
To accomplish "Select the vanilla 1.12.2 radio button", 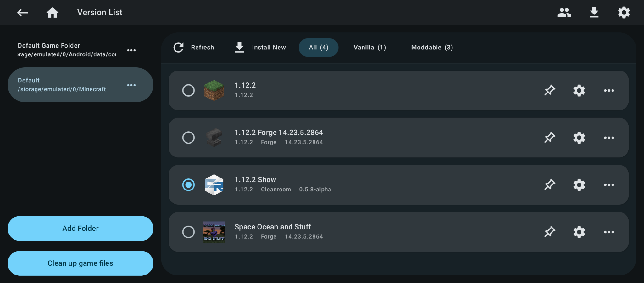I will click(x=188, y=90).
